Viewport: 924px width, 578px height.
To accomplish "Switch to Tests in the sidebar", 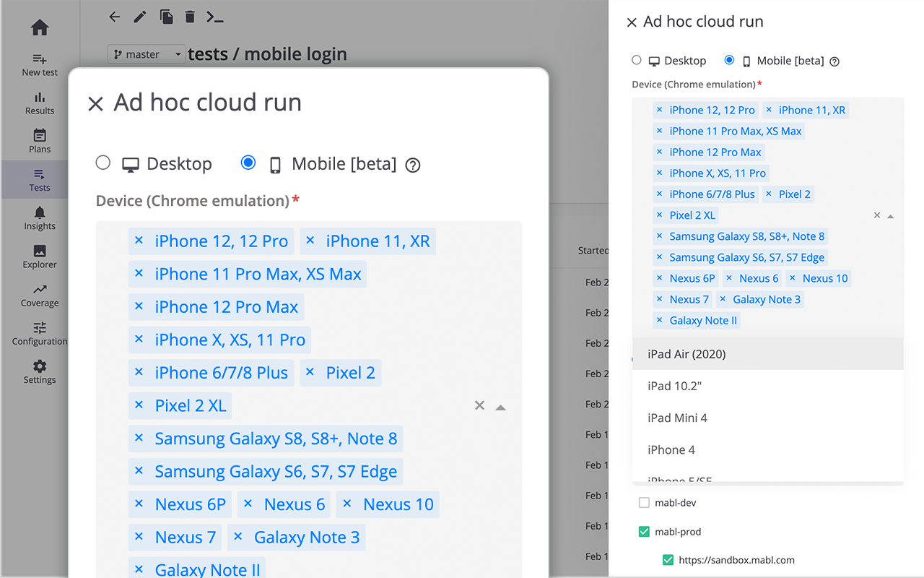I will point(40,179).
